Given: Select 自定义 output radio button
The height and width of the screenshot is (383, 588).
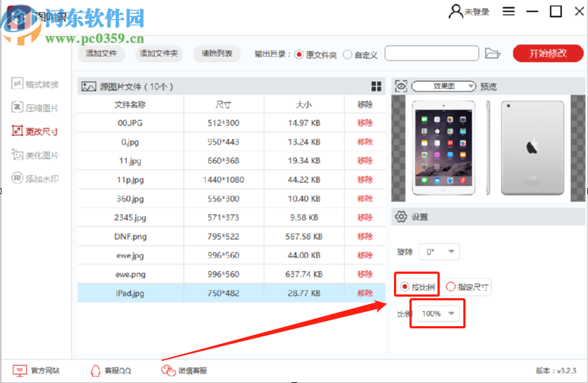Looking at the screenshot, I should 347,55.
